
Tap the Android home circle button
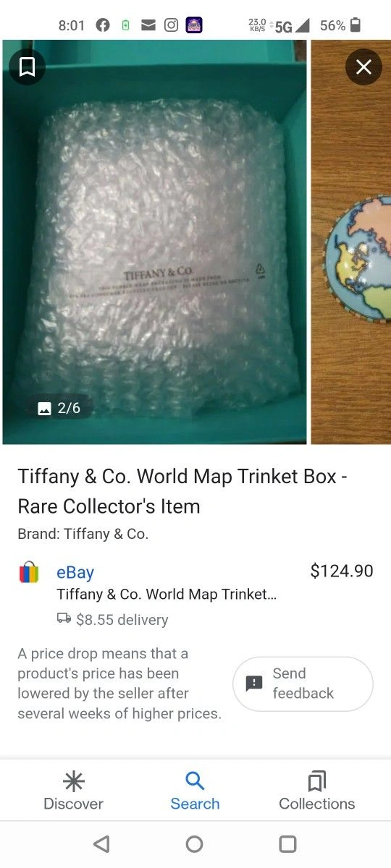coord(194,844)
